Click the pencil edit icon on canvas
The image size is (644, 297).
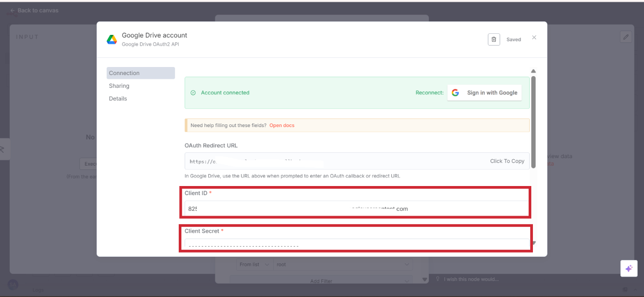(625, 36)
